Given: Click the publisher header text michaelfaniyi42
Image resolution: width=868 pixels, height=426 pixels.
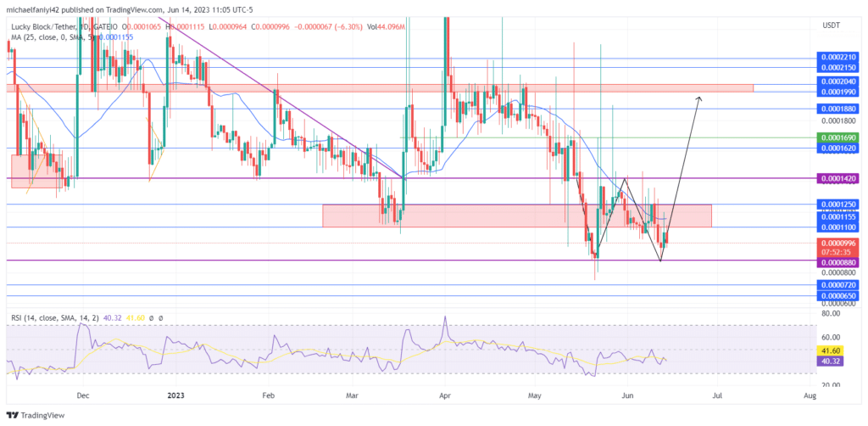Looking at the screenshot, I should [x=31, y=8].
